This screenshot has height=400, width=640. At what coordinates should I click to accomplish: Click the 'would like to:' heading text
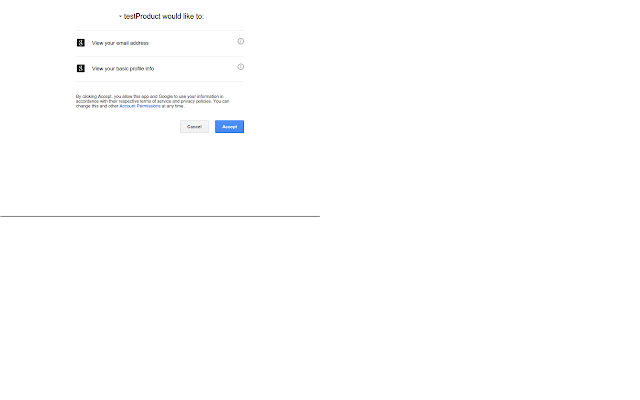(183, 16)
